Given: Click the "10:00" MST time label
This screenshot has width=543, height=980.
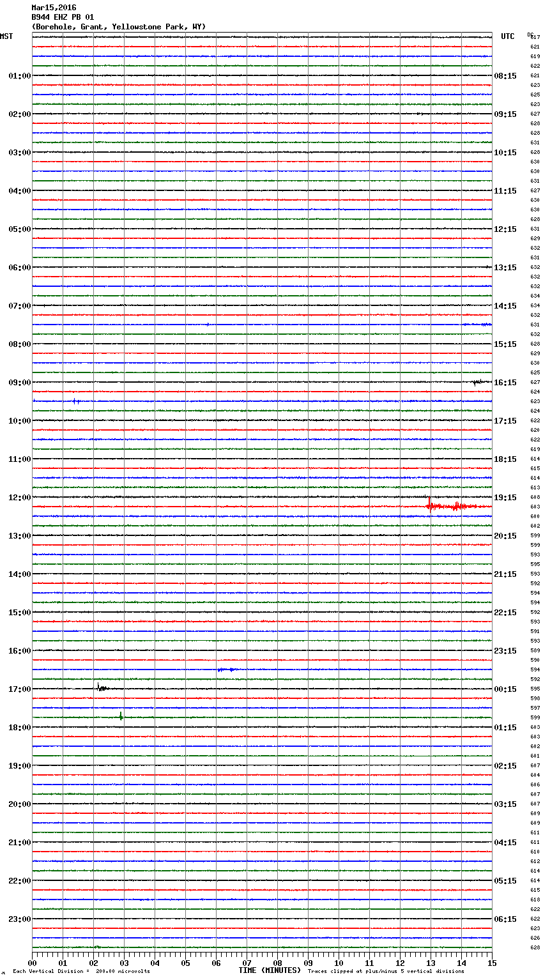Looking at the screenshot, I should 20,421.
